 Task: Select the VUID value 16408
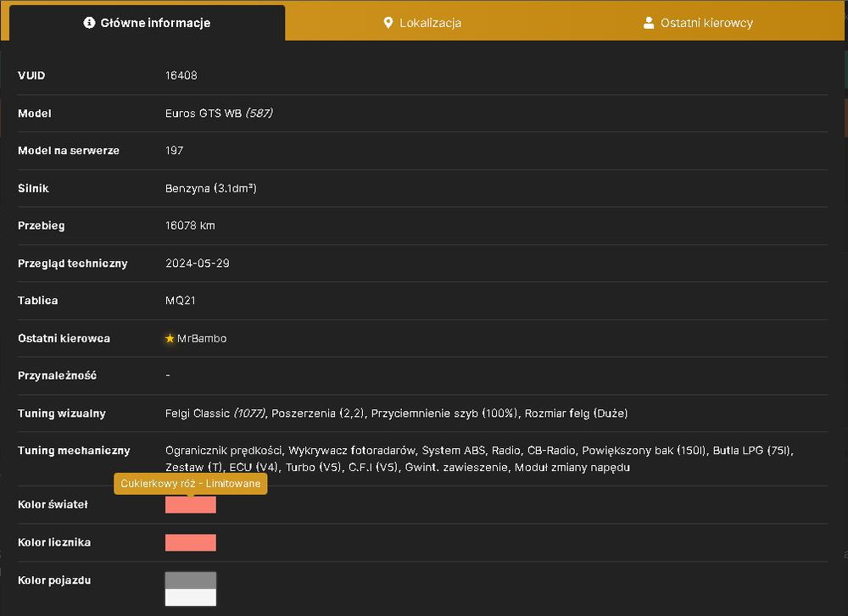(x=181, y=75)
